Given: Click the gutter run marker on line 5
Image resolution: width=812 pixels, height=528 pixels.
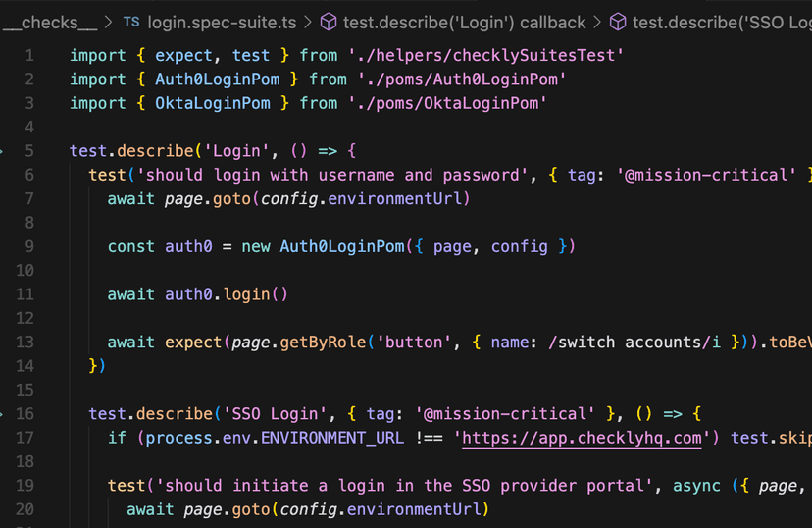Looking at the screenshot, I should coord(3,151).
